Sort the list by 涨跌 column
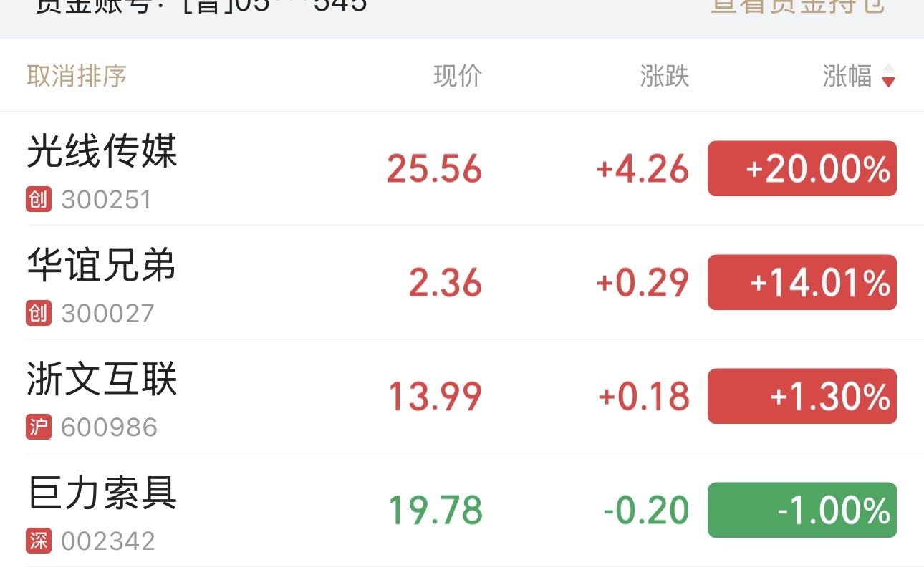Screen dimensions: 924x575 (x=665, y=75)
